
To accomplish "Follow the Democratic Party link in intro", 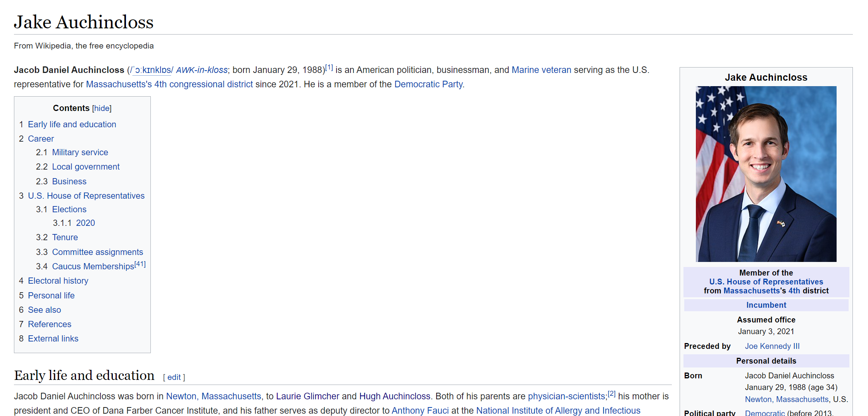I will (x=428, y=84).
